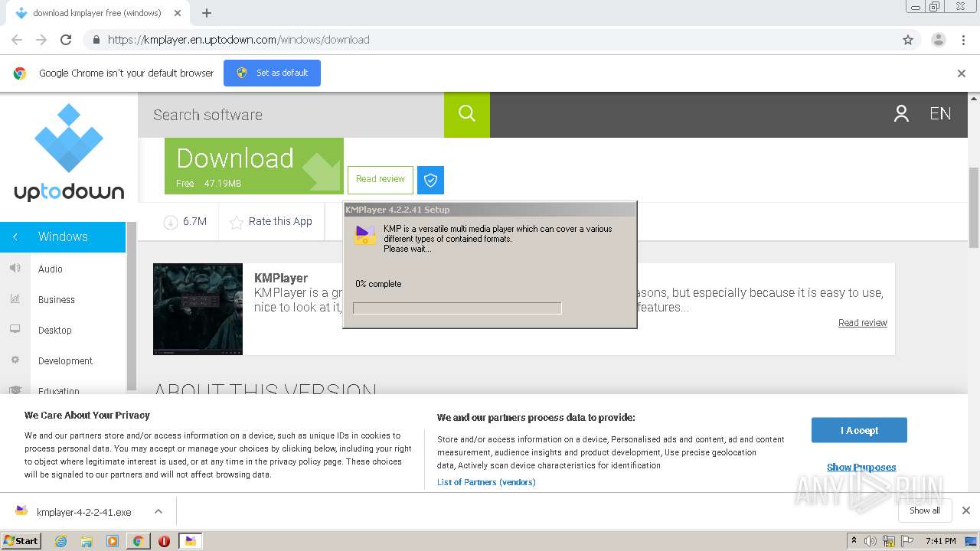Open the Desktop category

55,331
